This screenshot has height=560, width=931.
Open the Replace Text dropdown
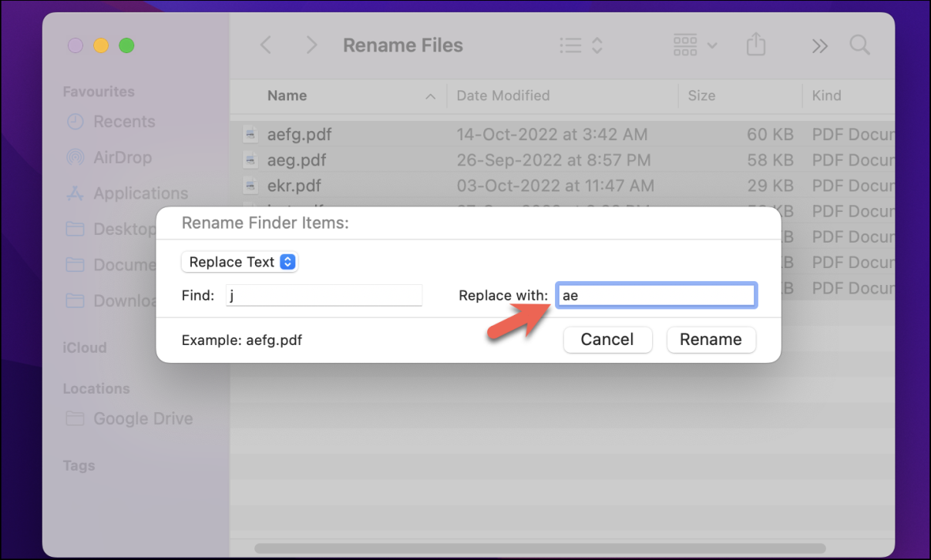(x=240, y=262)
